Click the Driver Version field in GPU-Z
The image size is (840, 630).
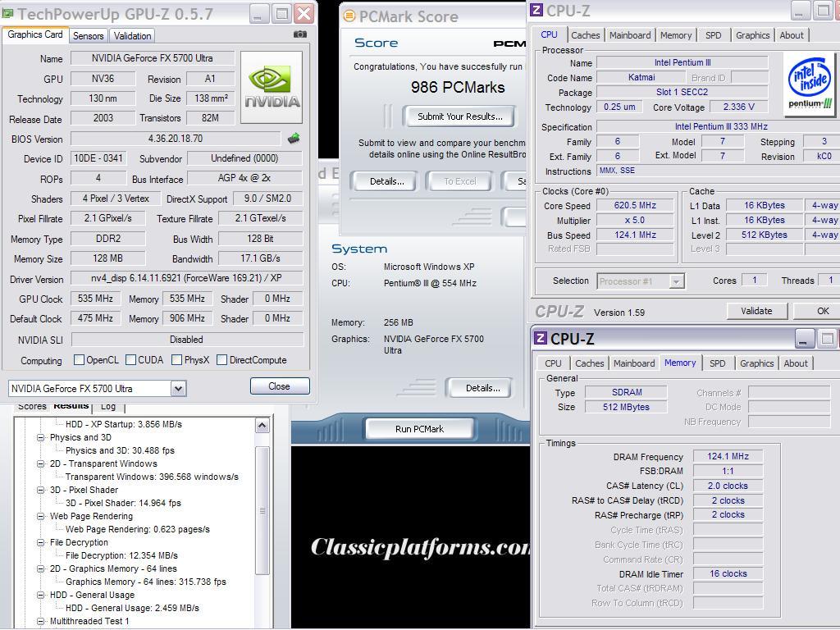pos(186,278)
